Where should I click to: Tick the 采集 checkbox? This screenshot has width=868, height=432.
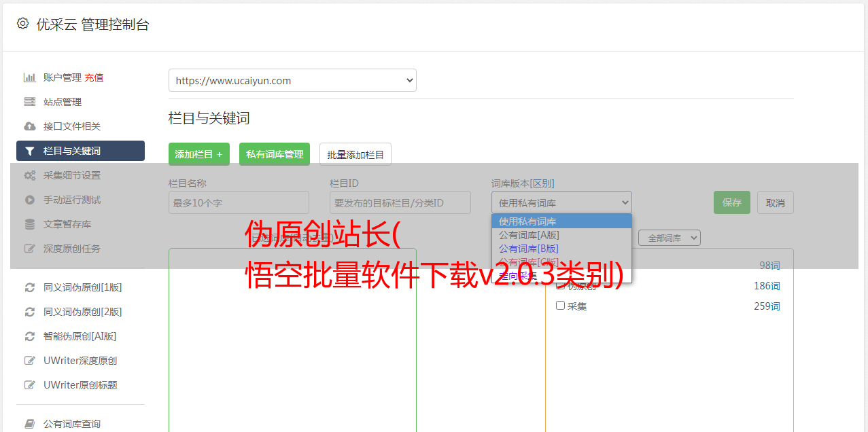tap(561, 306)
